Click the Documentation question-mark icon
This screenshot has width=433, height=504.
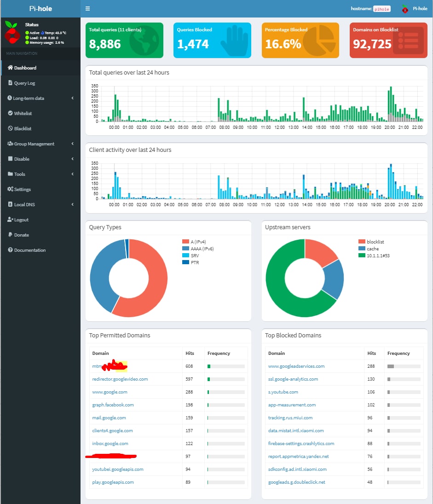click(x=10, y=250)
